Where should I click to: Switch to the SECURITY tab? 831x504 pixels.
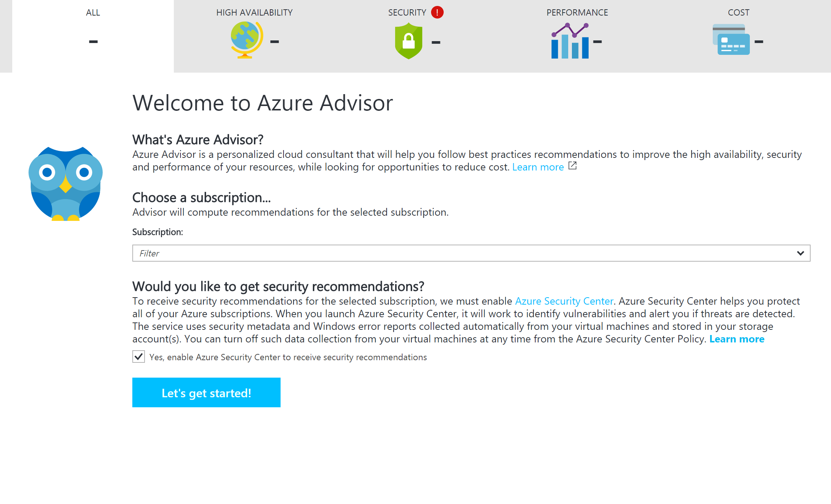408,12
